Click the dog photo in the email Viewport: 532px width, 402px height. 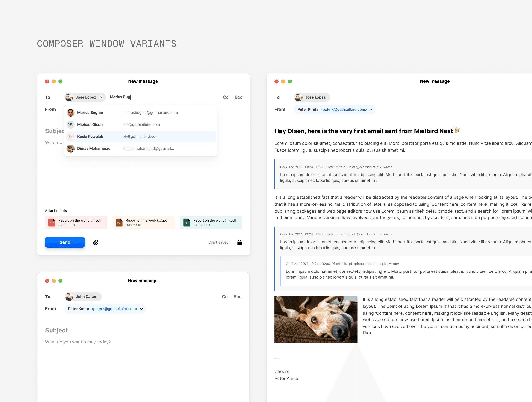[x=316, y=319]
